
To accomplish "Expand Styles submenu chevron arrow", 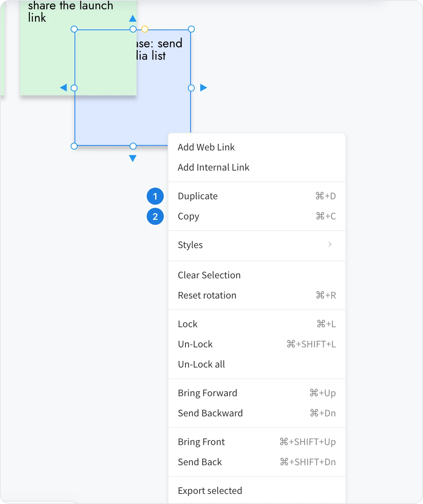I will pos(330,244).
